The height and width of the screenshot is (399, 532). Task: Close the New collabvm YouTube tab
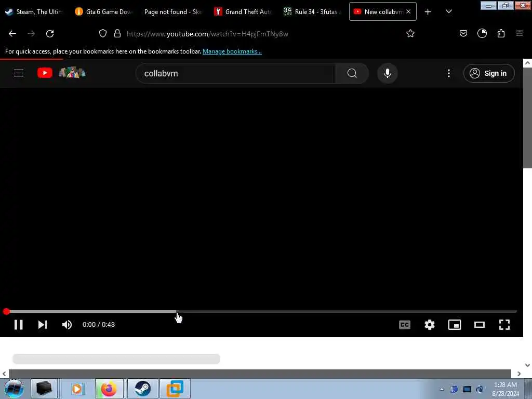click(x=408, y=11)
